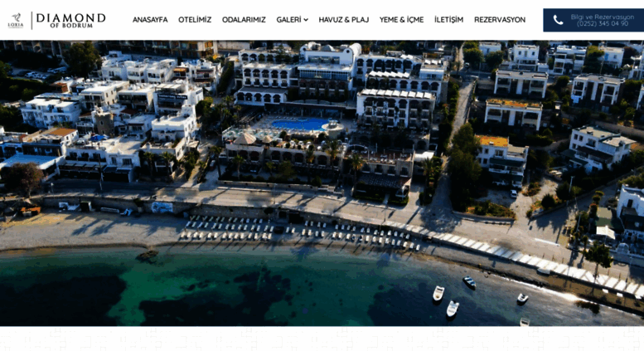Select ODALARIMIZ in the navigation bar
This screenshot has height=351, width=644.
tap(244, 20)
